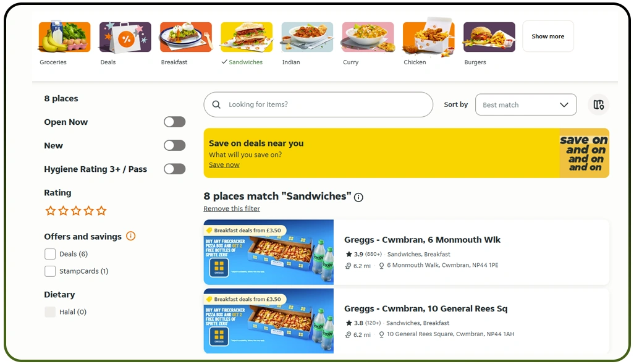Open the Sort by Best match dropdown
634x364 pixels.
(525, 105)
